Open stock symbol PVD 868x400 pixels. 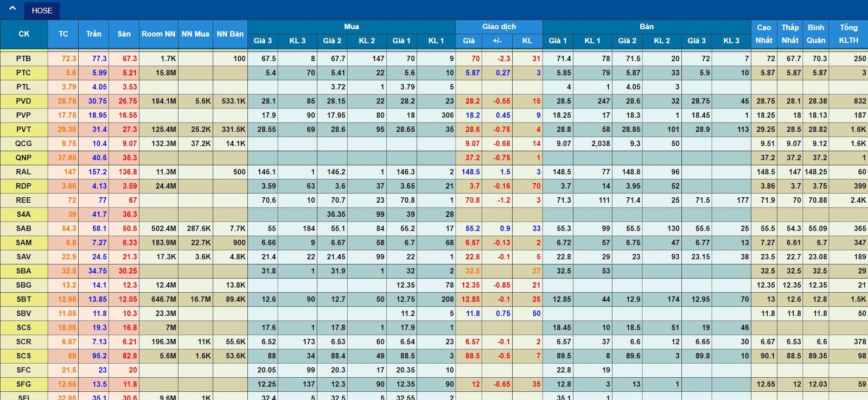23,101
